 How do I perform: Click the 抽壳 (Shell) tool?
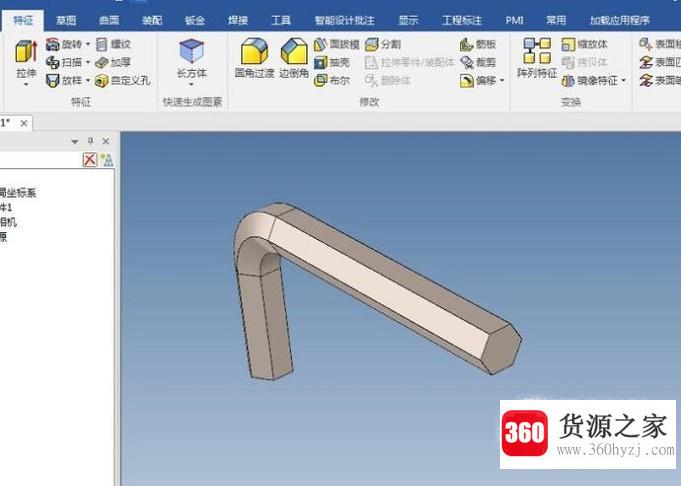(x=332, y=63)
